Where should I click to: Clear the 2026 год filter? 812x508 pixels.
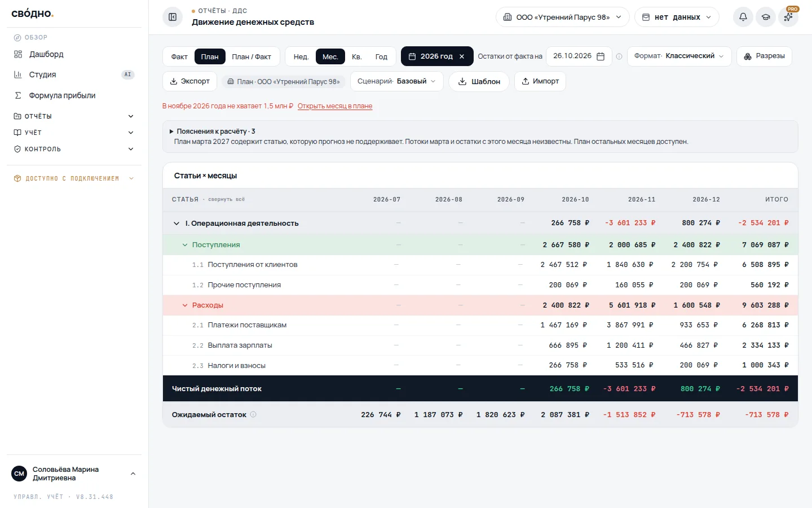point(462,56)
